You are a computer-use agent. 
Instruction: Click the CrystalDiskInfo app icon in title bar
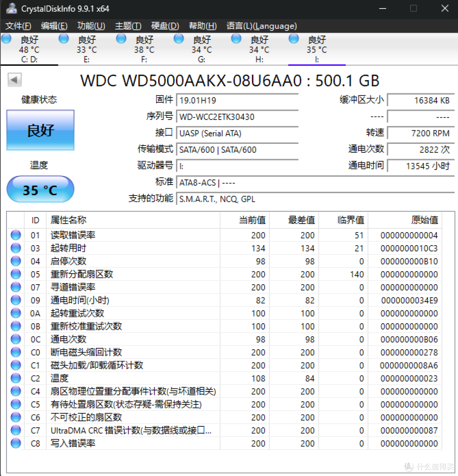tap(12, 8)
